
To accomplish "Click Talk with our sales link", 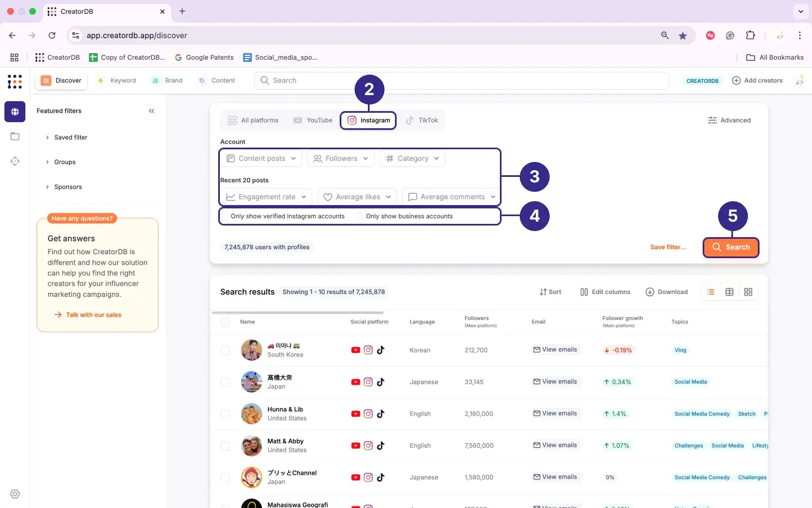I will coord(88,315).
